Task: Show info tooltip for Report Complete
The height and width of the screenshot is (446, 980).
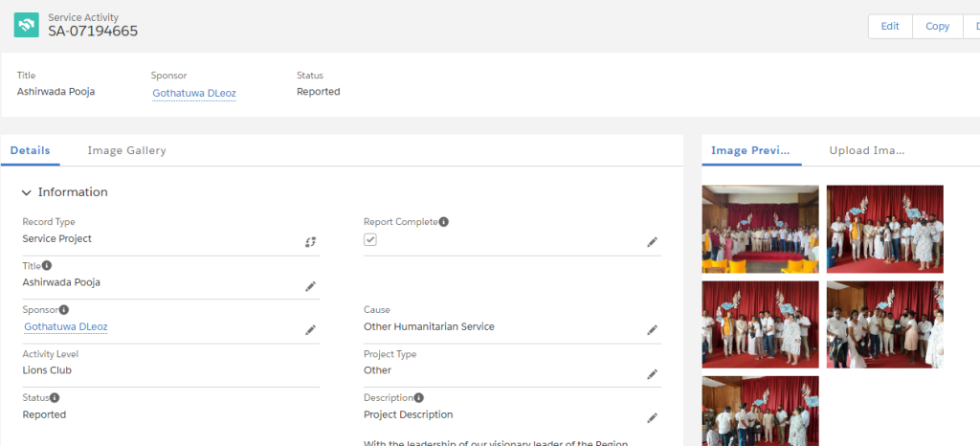Action: click(444, 222)
